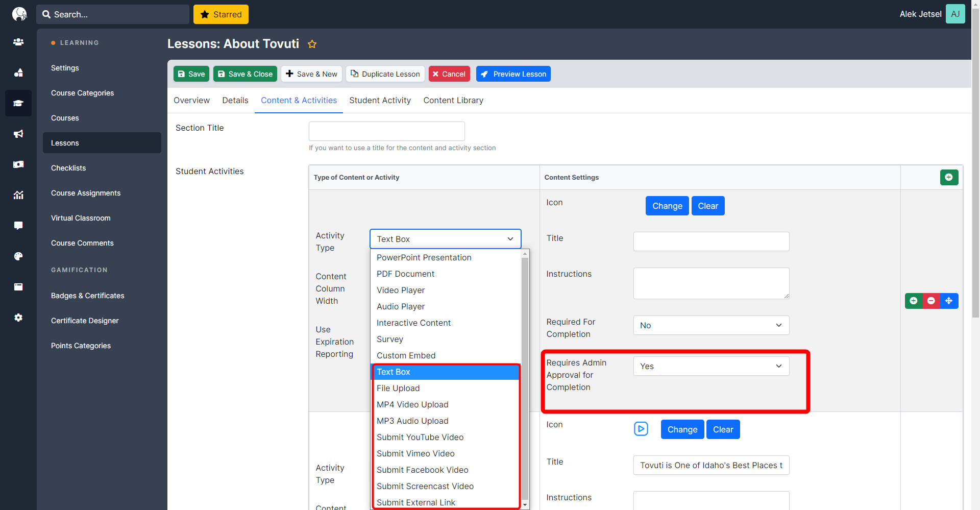Click Save & New
The image size is (980, 510).
[x=311, y=74]
